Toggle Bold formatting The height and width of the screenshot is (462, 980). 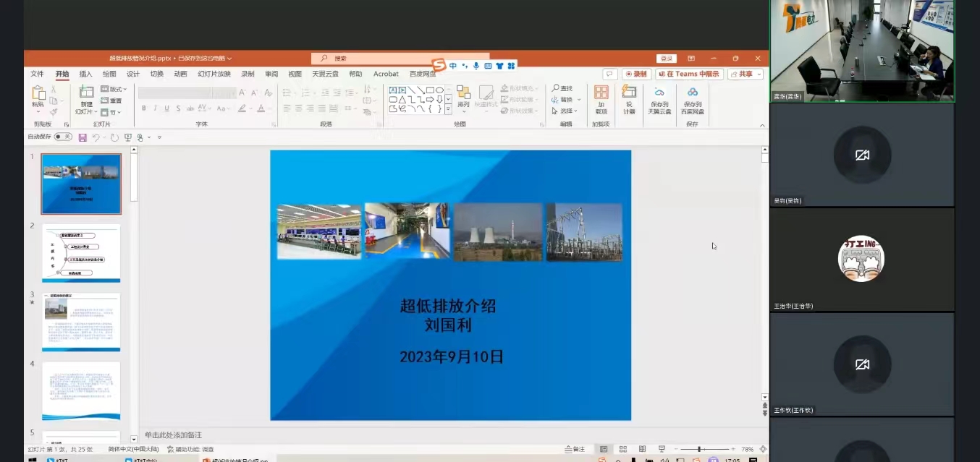[144, 108]
